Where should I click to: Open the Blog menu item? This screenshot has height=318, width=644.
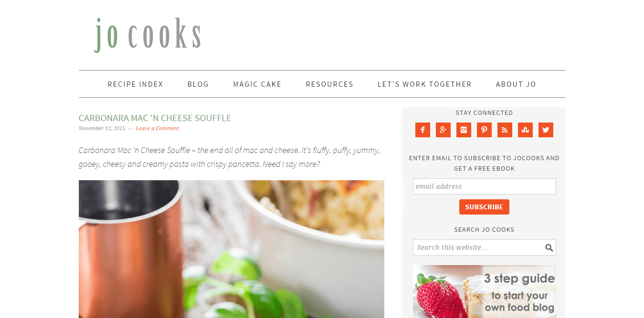point(198,84)
